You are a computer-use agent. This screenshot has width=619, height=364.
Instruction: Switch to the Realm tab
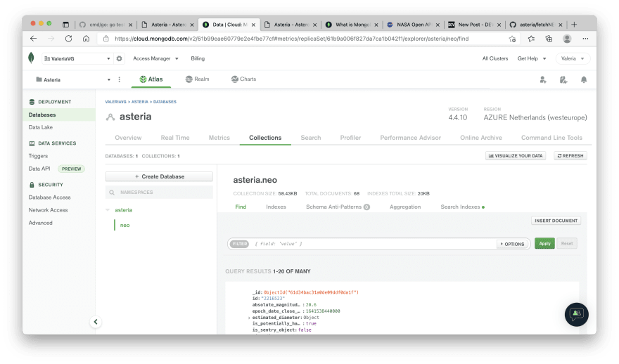pos(198,79)
